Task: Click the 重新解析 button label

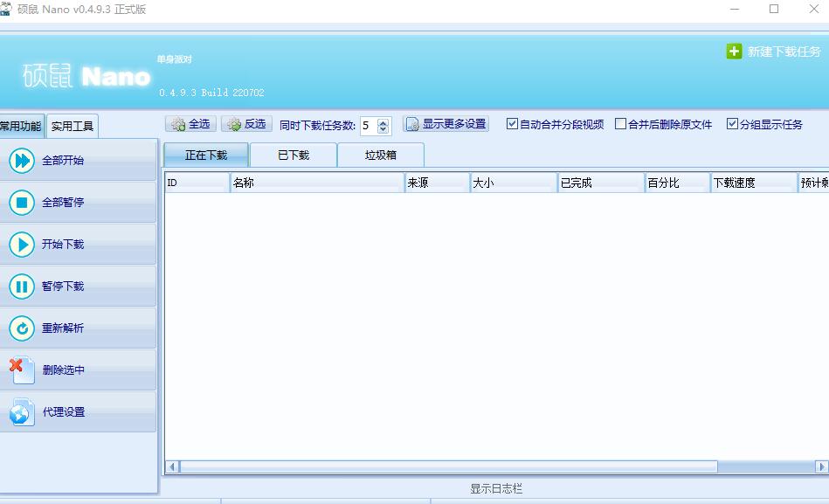Action: (x=63, y=328)
